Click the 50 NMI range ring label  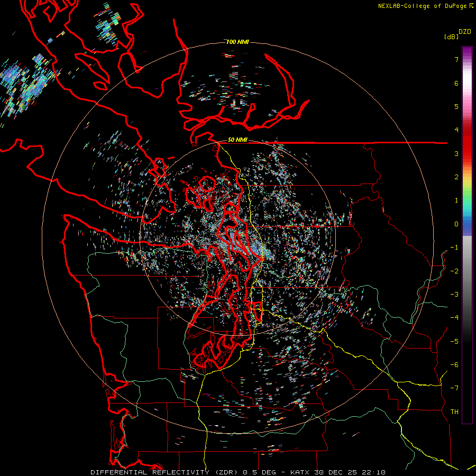pyautogui.click(x=237, y=140)
